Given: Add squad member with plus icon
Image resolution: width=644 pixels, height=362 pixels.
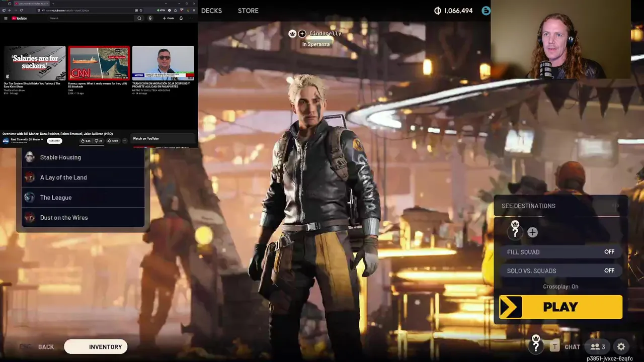Looking at the screenshot, I should 532,232.
